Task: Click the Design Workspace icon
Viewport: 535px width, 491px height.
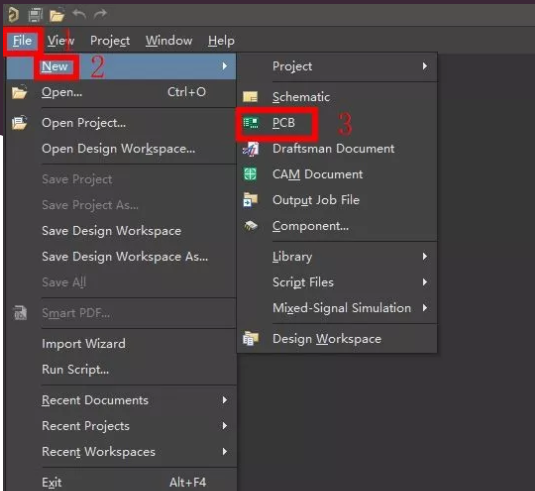Action: coord(250,338)
